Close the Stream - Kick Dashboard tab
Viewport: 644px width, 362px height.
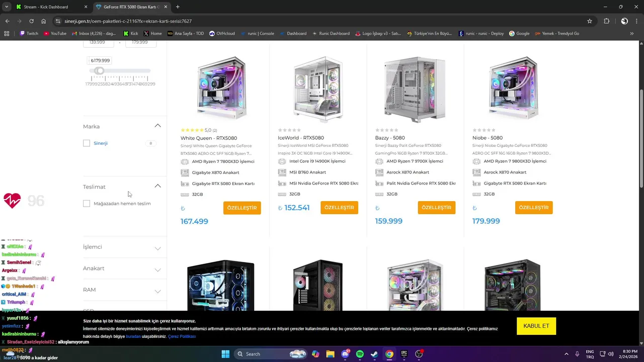86,7
